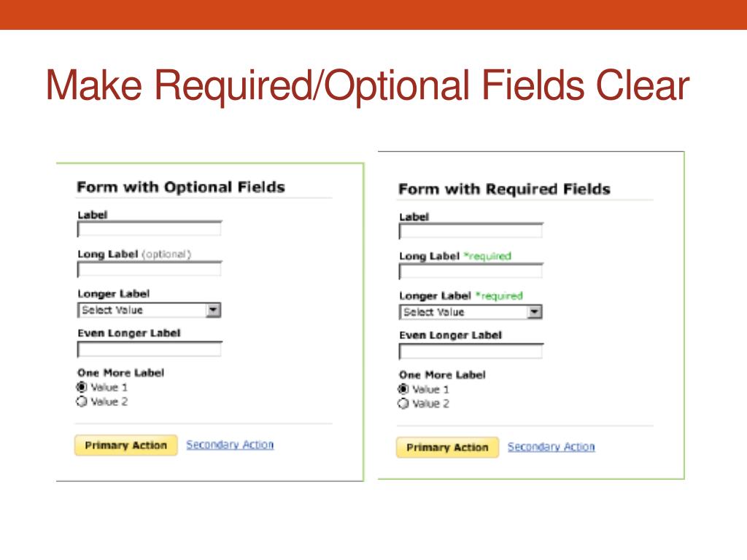
Task: Focus the Long Label *required text field
Action: (x=471, y=271)
